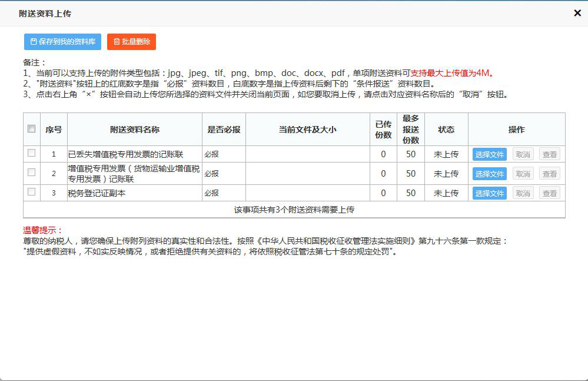Click the 批量删除 trash icon button
The image size is (588, 381).
(131, 42)
